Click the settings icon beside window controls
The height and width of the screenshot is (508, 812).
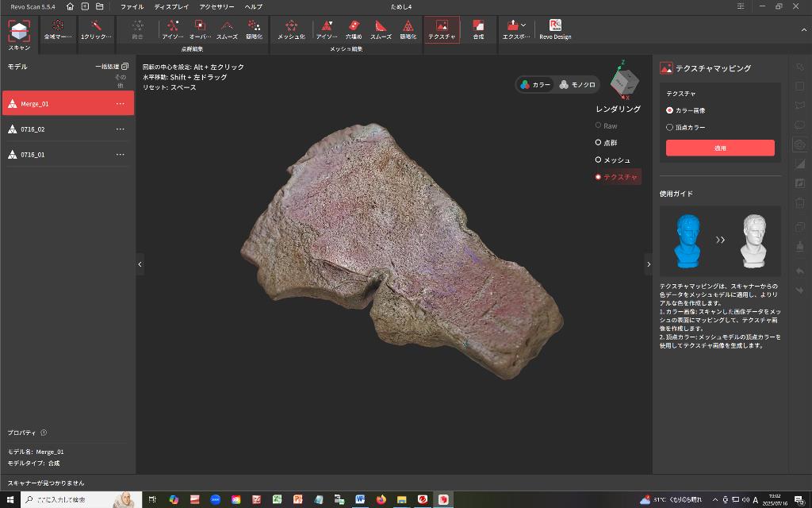(741, 6)
